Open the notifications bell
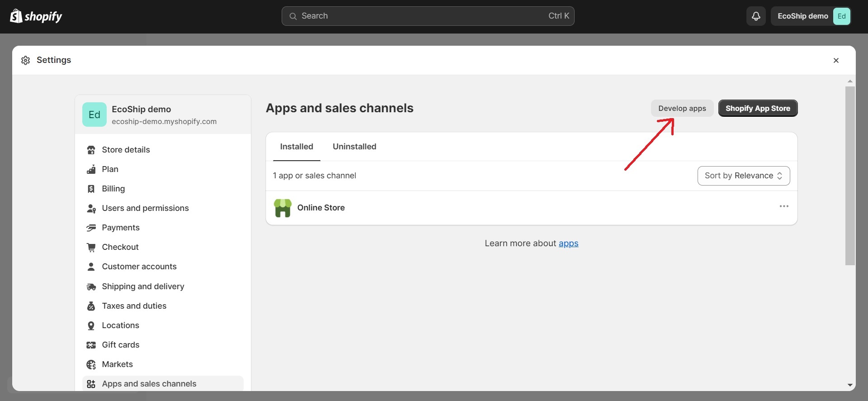This screenshot has height=401, width=868. [755, 16]
